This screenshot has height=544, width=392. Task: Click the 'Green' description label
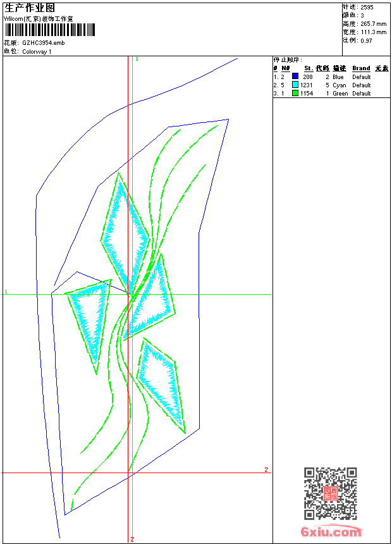pyautogui.click(x=340, y=94)
